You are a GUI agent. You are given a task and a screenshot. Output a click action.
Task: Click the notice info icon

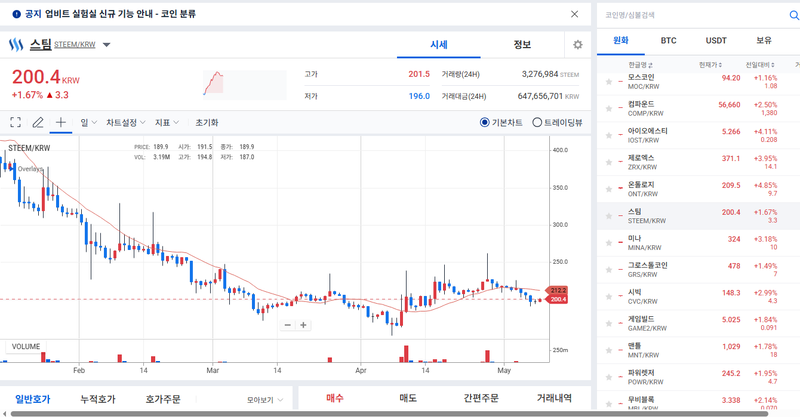(16, 14)
